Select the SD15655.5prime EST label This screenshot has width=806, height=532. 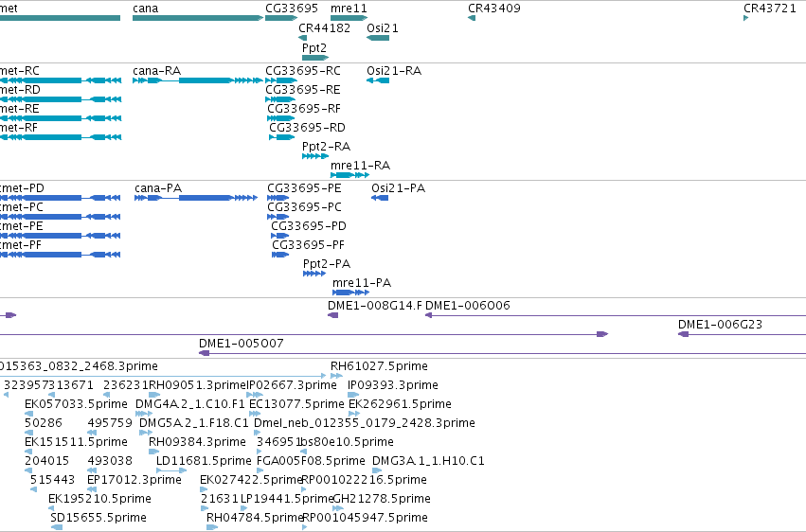point(99,519)
